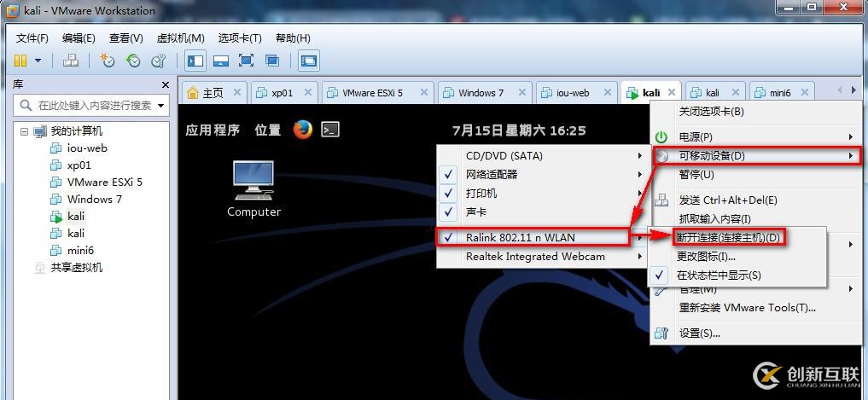Click the yellow suspend VM toolbar icon
This screenshot has height=400, width=868.
tap(20, 61)
